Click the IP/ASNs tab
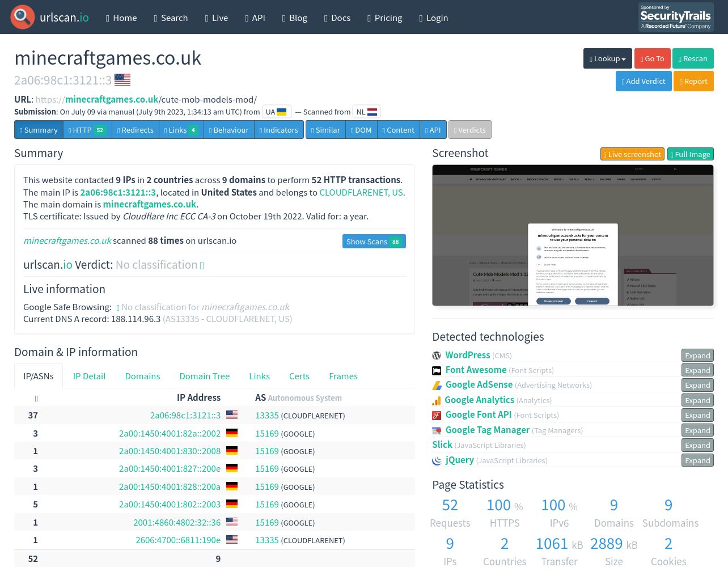728x580 pixels. click(39, 376)
